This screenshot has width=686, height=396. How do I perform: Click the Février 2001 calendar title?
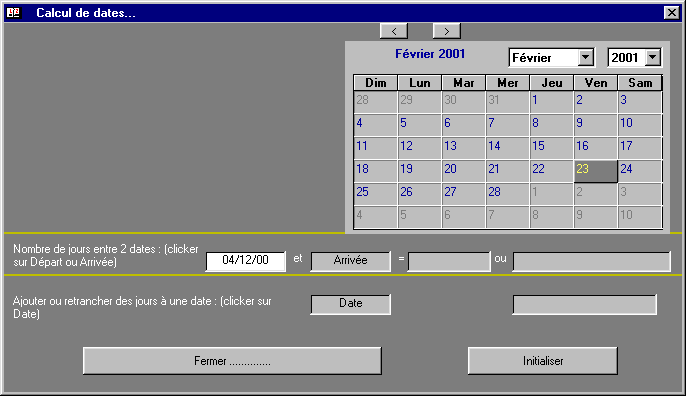click(x=430, y=54)
